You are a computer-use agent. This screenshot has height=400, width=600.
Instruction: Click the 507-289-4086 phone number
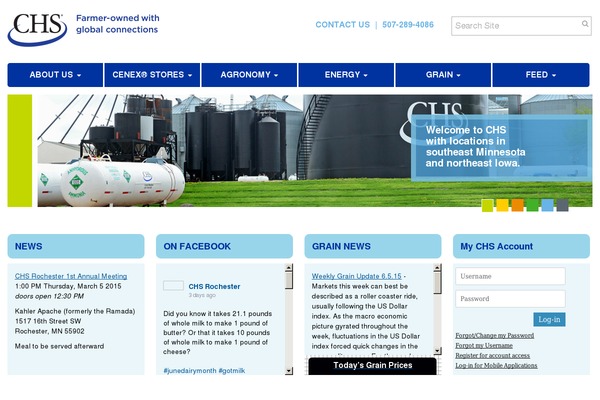(x=408, y=25)
